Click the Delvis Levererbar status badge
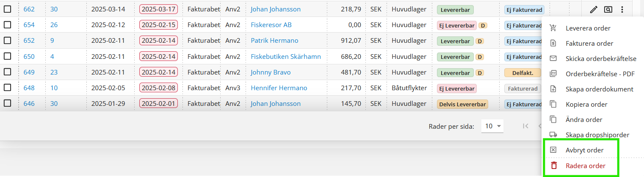Viewport: 644px width, 177px height. (462, 104)
